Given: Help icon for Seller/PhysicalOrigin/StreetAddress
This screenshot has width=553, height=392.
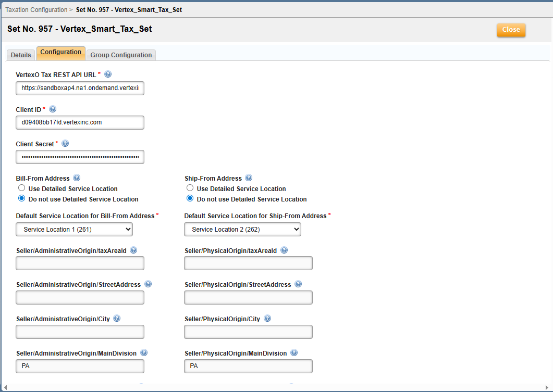Looking at the screenshot, I should tap(298, 284).
